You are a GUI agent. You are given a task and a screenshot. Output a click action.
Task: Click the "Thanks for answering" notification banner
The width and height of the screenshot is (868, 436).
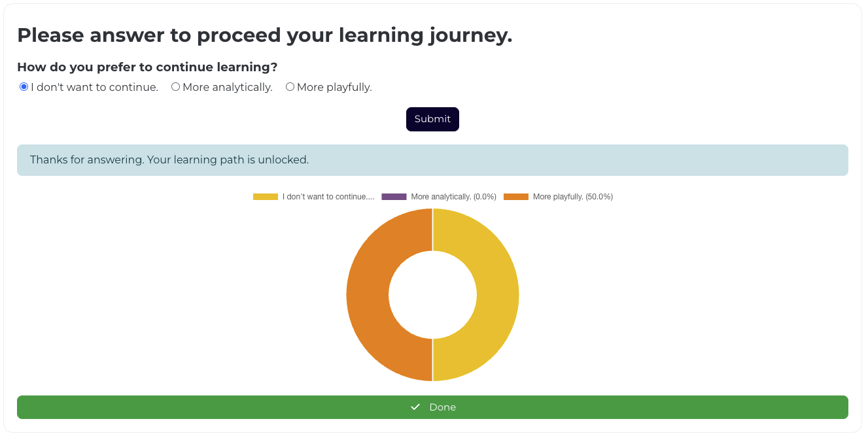click(432, 160)
